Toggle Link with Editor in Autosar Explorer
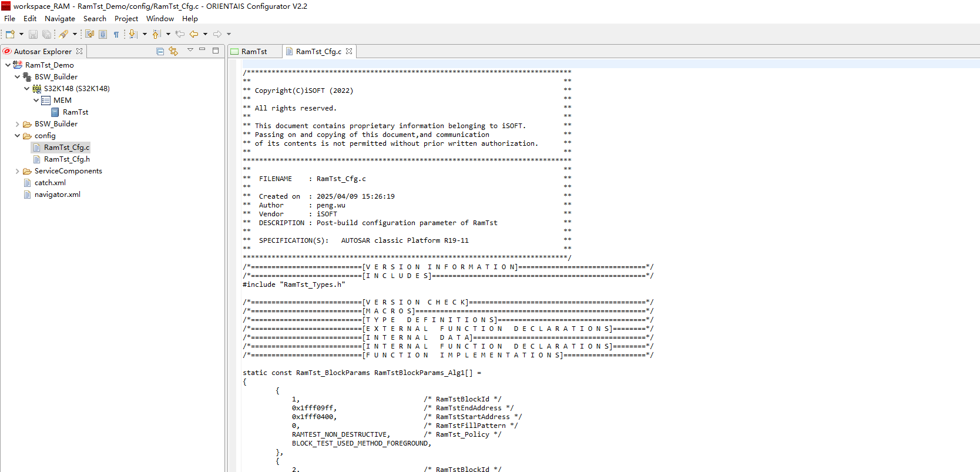This screenshot has width=980, height=472. 173,51
